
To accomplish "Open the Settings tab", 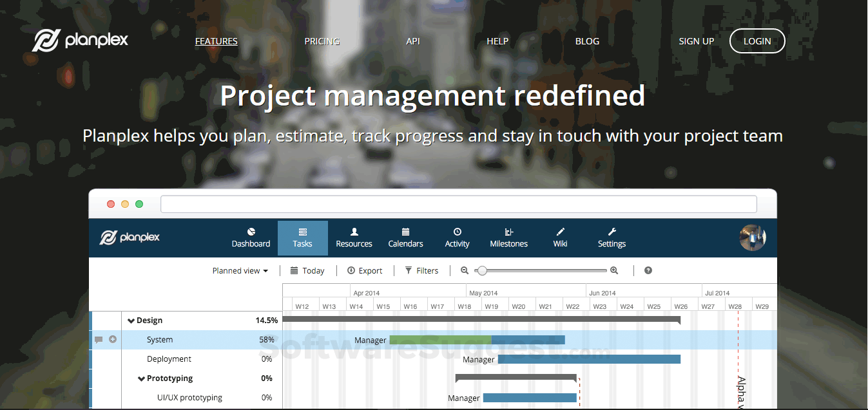I will click(x=612, y=238).
